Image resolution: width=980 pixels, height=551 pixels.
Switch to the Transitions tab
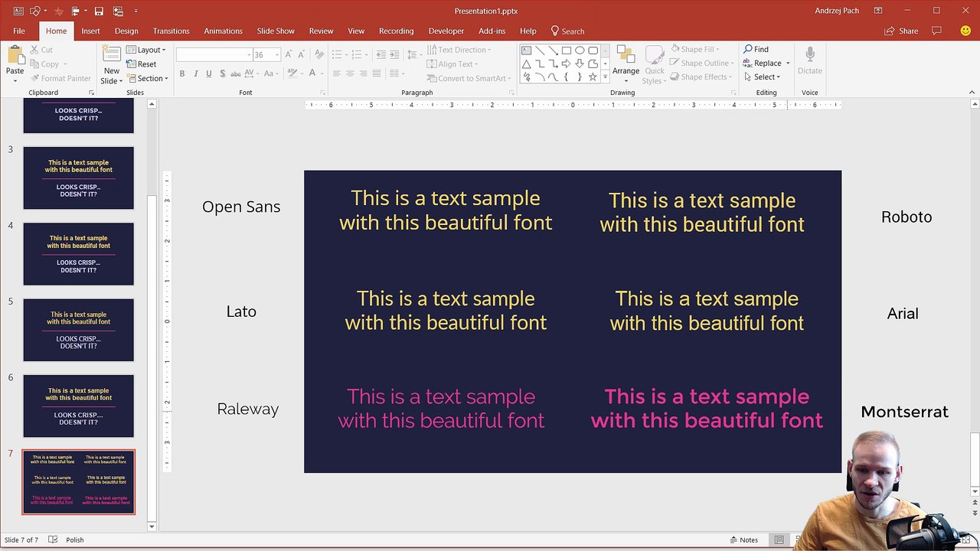pos(171,31)
